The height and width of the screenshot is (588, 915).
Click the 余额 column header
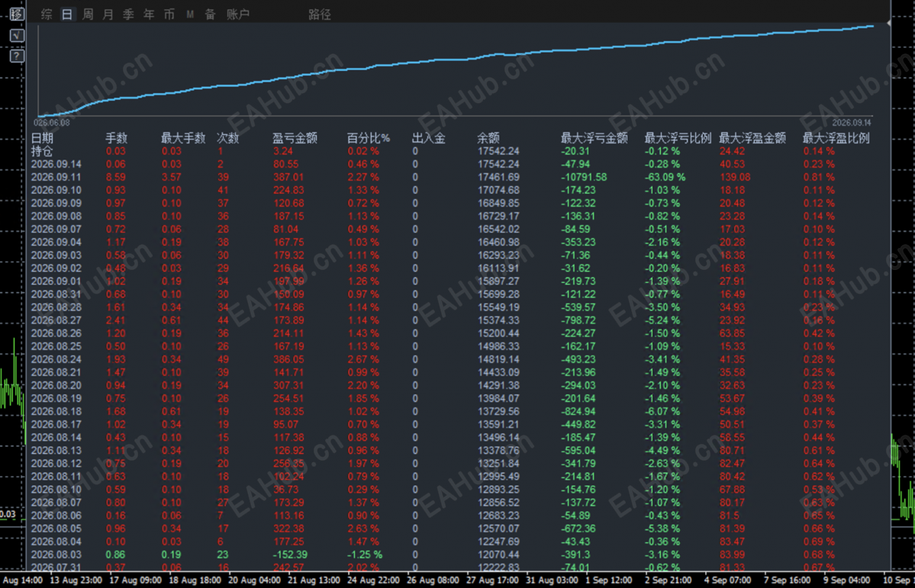[x=488, y=138]
